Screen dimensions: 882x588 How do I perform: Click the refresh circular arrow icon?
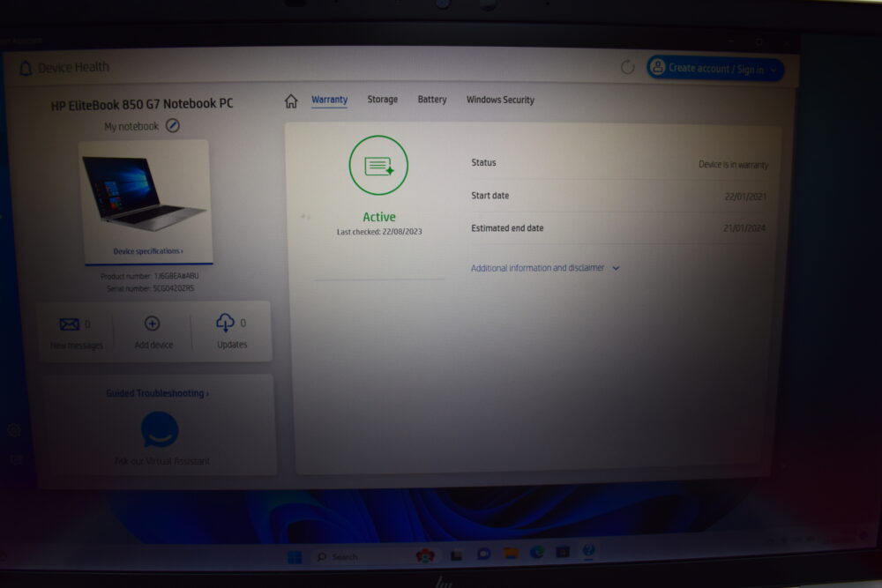coord(628,68)
